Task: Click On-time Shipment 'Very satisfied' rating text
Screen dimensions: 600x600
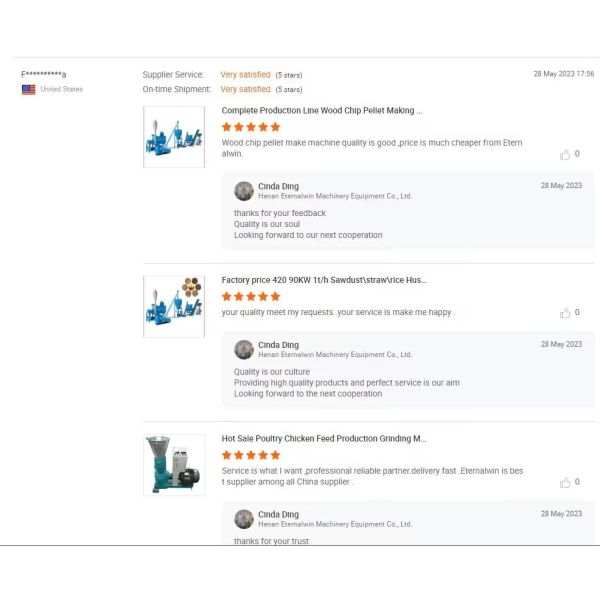Action: (245, 89)
